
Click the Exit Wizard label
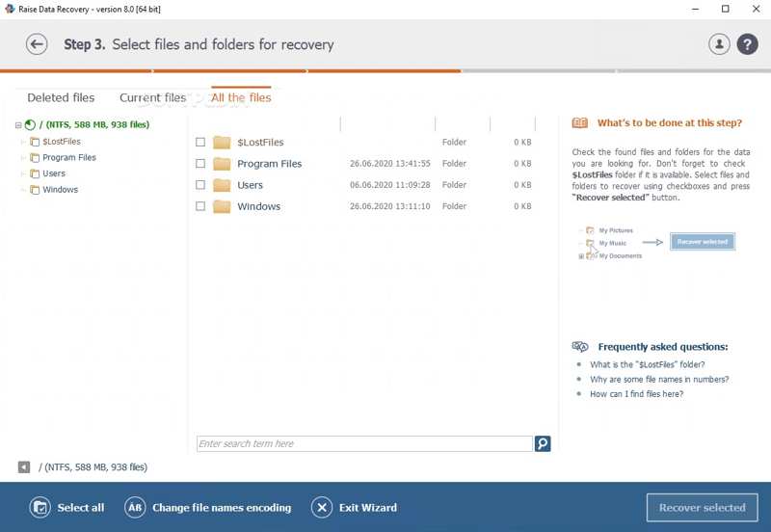tap(368, 507)
